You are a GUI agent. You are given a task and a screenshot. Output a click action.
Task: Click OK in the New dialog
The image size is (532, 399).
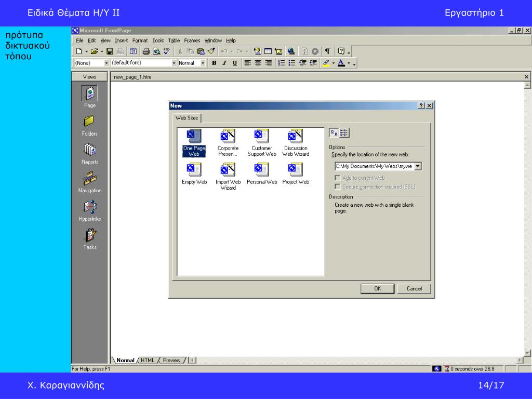377,289
